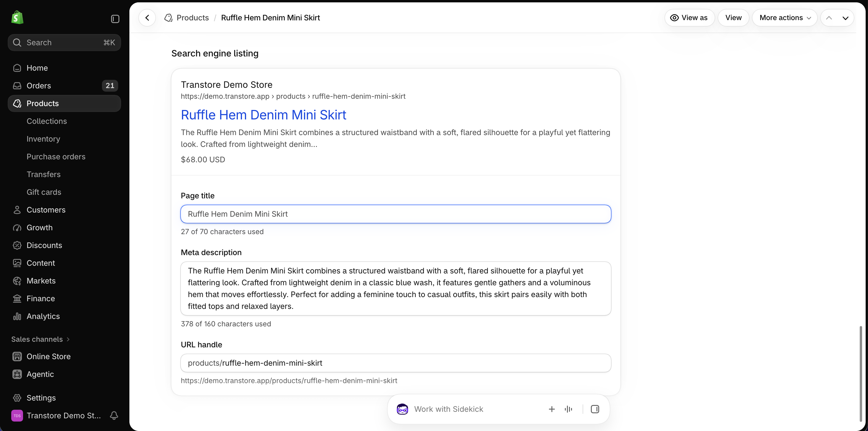Click the Sidekick plus attach icon

pos(552,409)
